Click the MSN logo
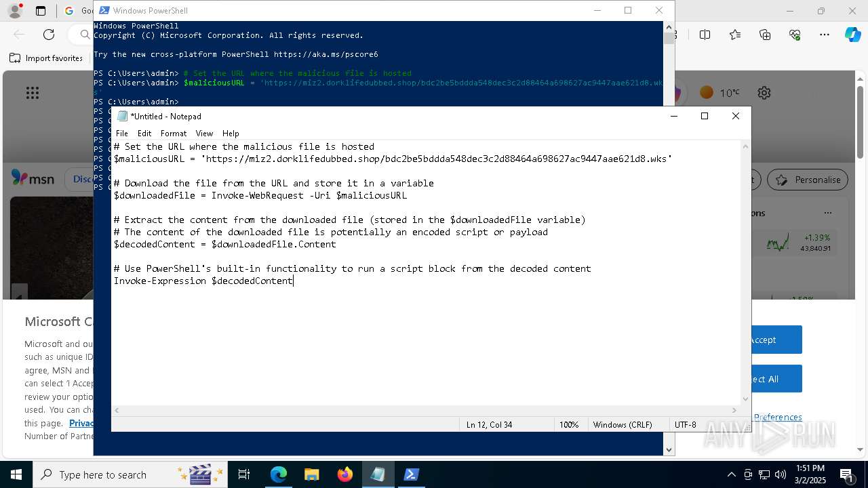 [x=33, y=179]
